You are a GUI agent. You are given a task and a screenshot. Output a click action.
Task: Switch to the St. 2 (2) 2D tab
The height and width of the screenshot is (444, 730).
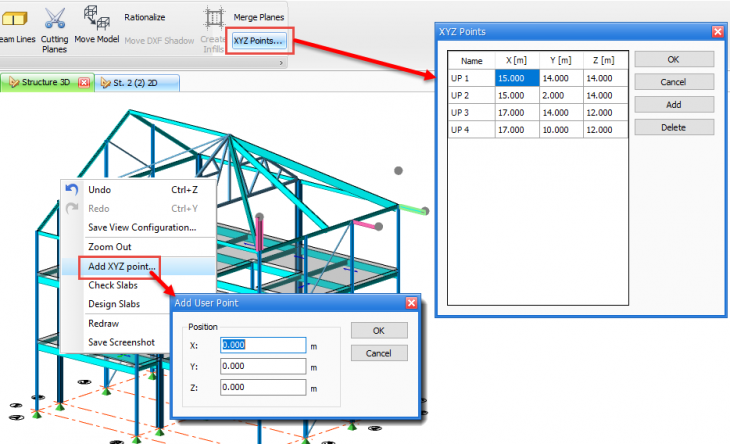point(137,83)
